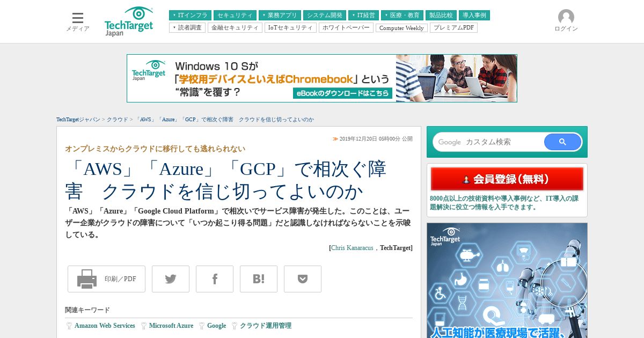Click key icon beside クラウド運用管理
This screenshot has height=338, width=644.
235,326
